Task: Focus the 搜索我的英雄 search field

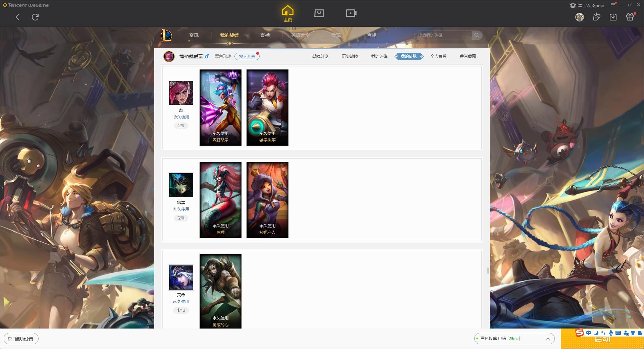Action: pyautogui.click(x=443, y=35)
